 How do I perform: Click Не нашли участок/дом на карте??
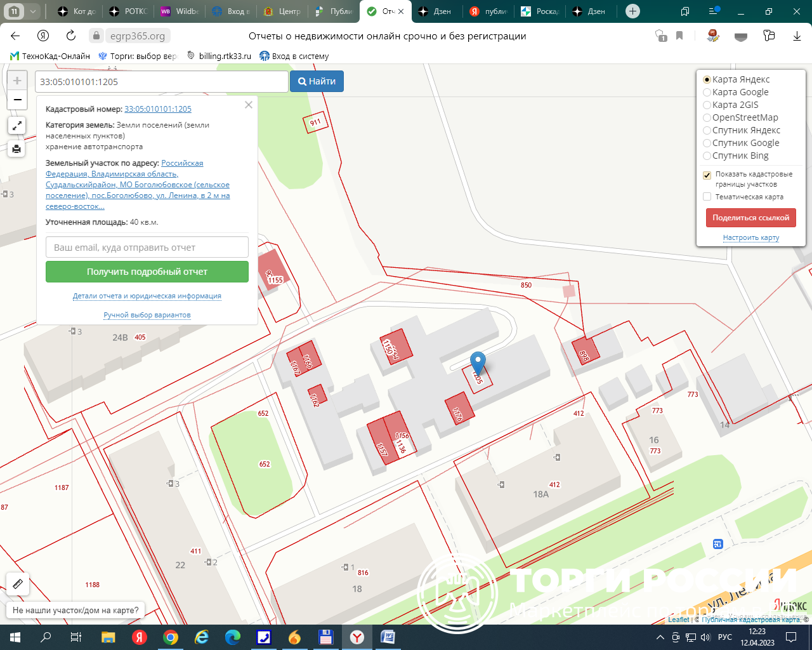point(75,610)
